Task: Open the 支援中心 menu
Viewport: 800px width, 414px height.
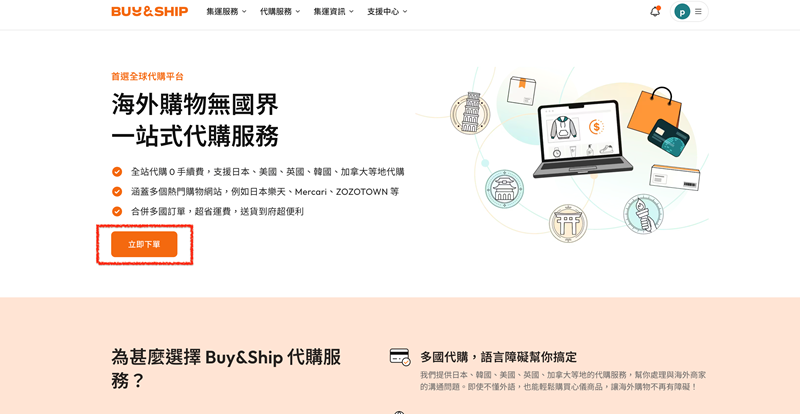Action: (387, 11)
